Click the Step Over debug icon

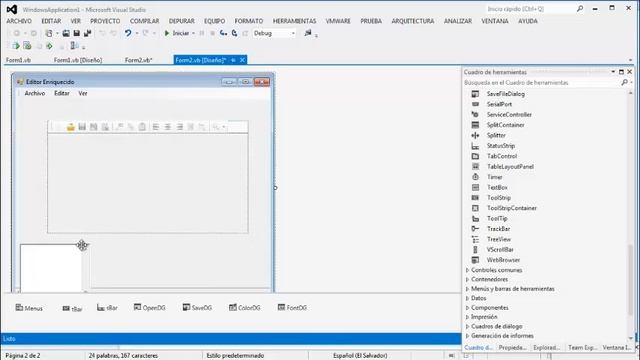234,33
